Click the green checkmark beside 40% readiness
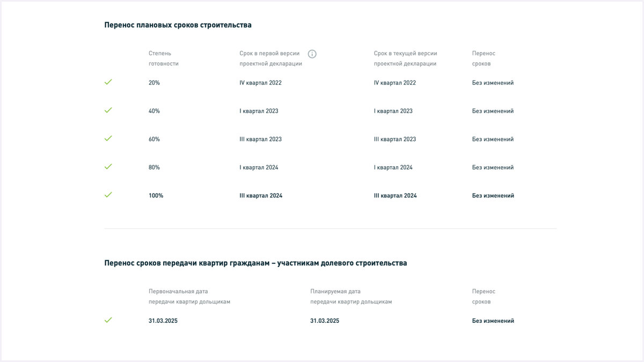The image size is (644, 362). [108, 110]
